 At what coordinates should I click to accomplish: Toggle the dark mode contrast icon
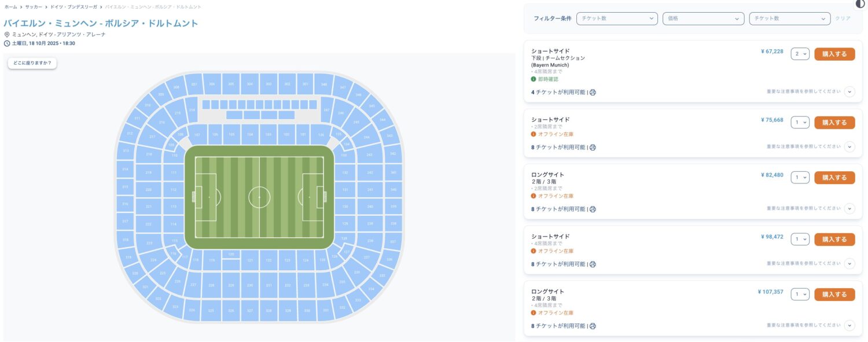pos(860,3)
